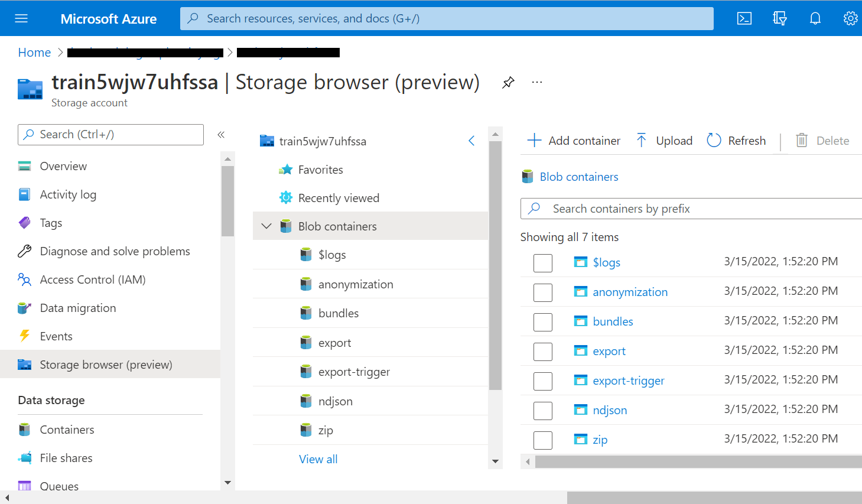This screenshot has width=862, height=504.
Task: Select the checkbox for export container
Action: pos(543,352)
